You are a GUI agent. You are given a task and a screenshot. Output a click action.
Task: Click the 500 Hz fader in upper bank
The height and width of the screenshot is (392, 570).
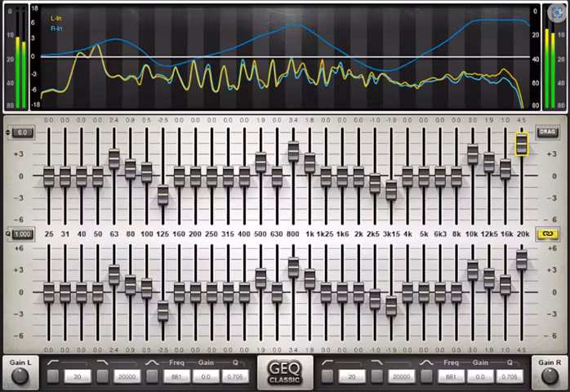click(261, 163)
